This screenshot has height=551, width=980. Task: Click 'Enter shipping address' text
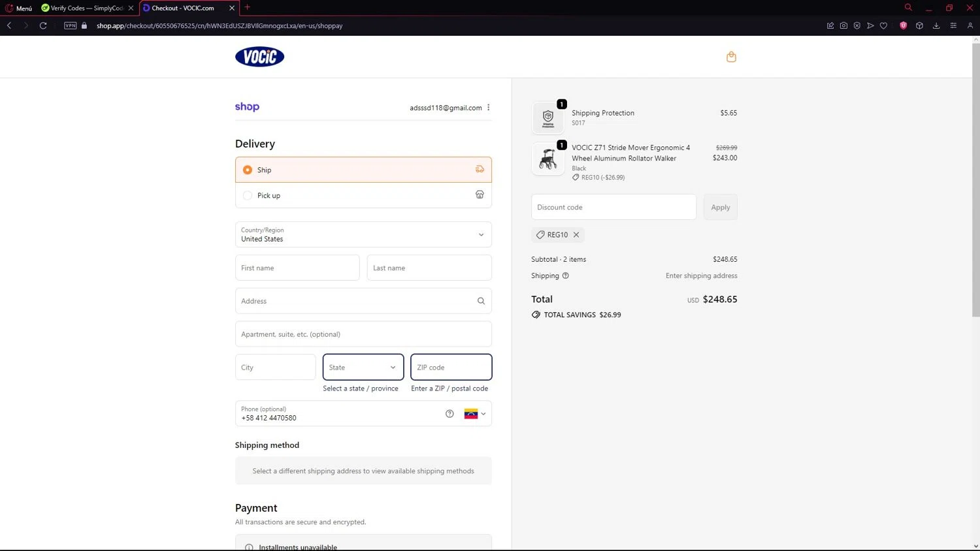point(702,275)
